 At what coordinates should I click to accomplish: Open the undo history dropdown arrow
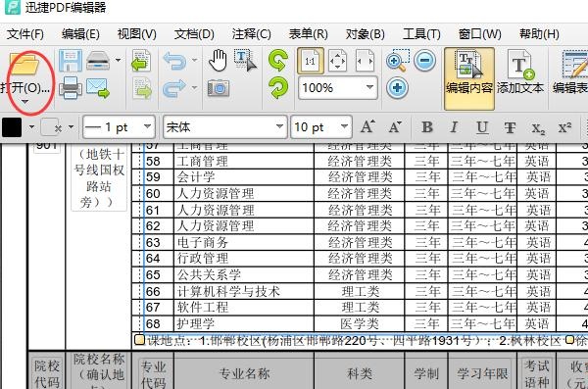click(195, 60)
